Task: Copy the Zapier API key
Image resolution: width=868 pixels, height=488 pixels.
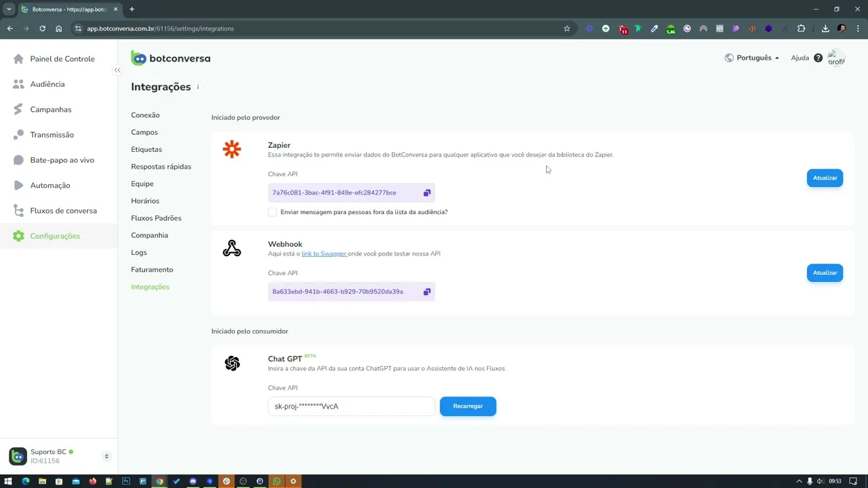Action: (427, 193)
